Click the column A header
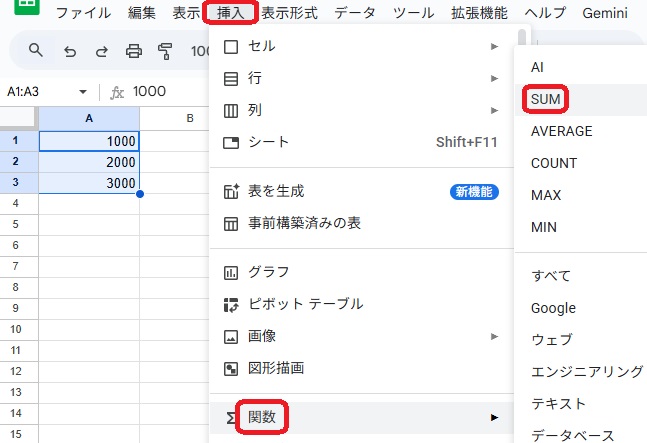Viewport: 647px width, 443px height. pyautogui.click(x=89, y=119)
